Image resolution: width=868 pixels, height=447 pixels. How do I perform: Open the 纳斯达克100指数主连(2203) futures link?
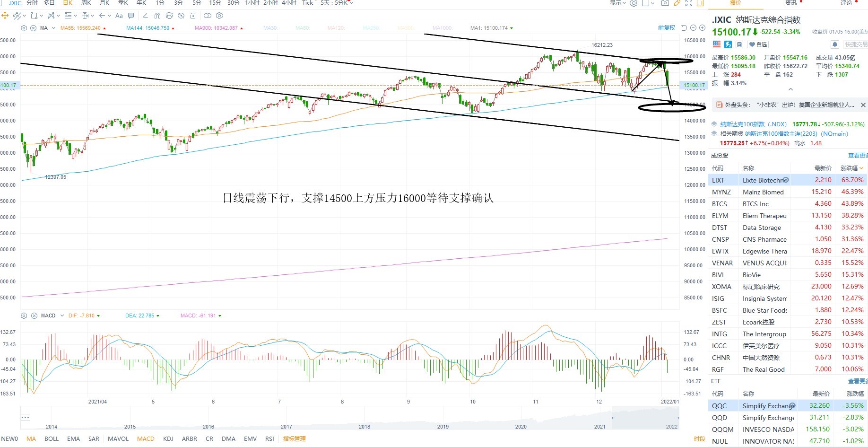pyautogui.click(x=796, y=133)
